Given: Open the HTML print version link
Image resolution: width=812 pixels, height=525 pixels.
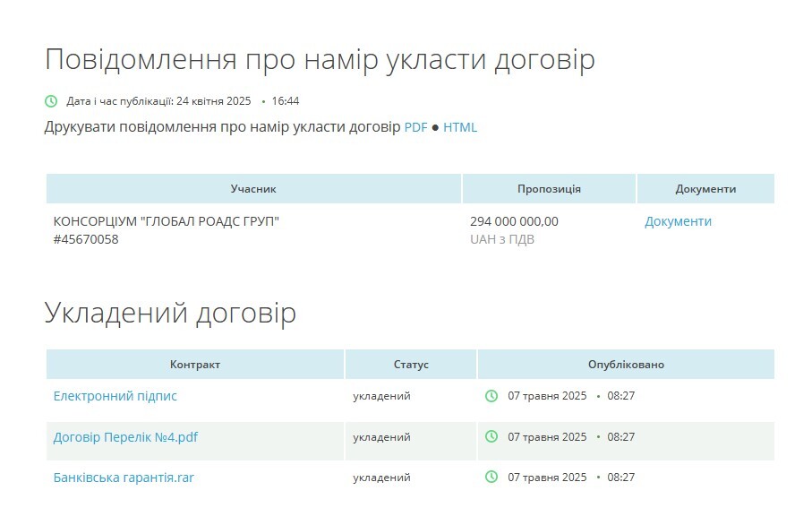Looking at the screenshot, I should 460,127.
